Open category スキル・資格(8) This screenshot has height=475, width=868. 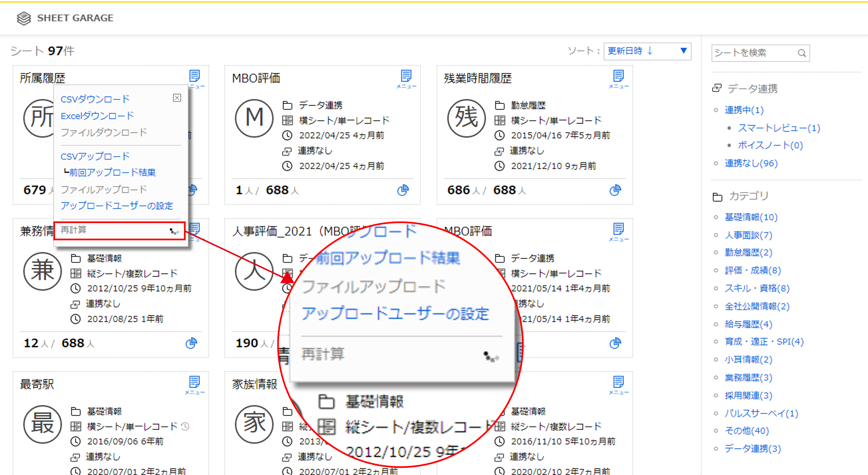click(x=757, y=288)
